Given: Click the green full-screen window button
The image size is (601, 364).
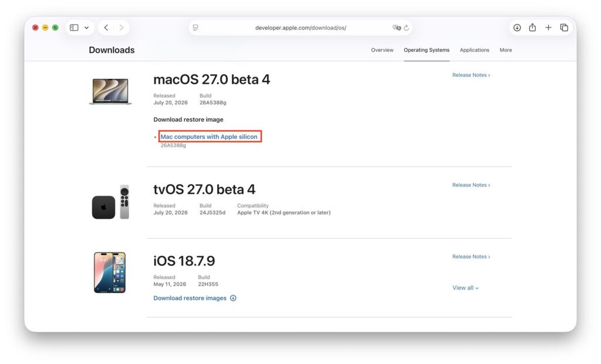Looking at the screenshot, I should click(x=55, y=28).
